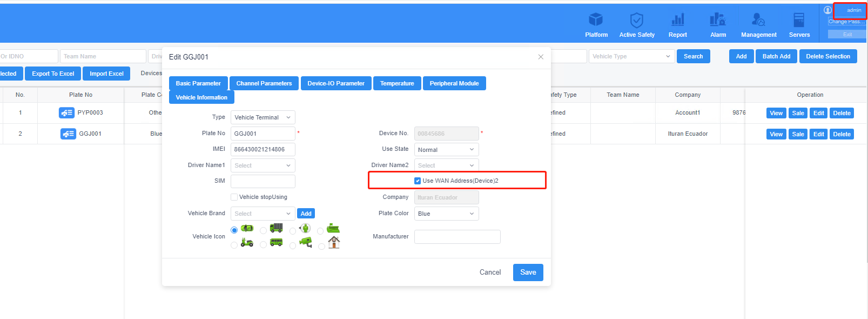Click Import Excel
The image size is (868, 319).
(x=106, y=74)
